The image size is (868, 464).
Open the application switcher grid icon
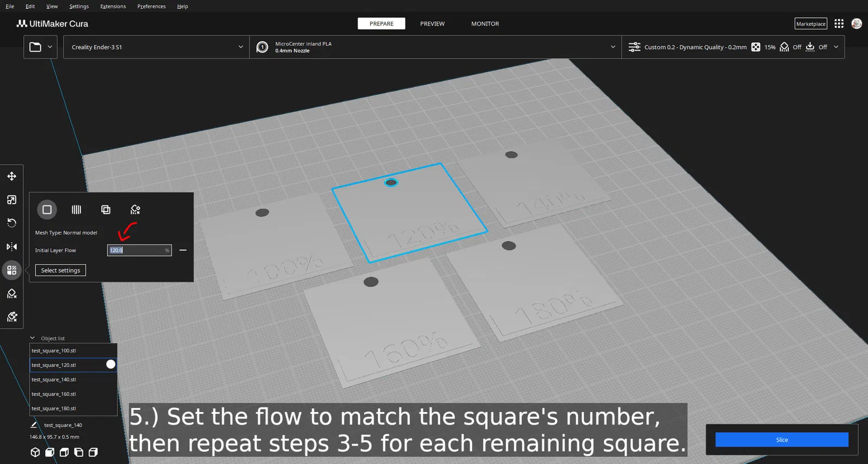839,24
